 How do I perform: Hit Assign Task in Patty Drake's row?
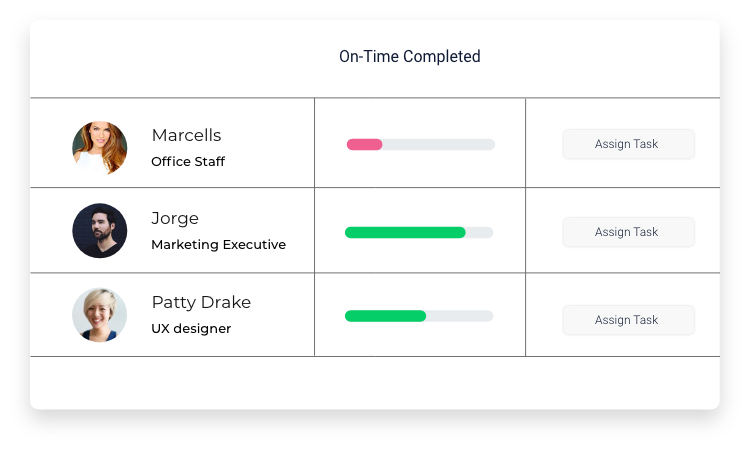click(627, 320)
